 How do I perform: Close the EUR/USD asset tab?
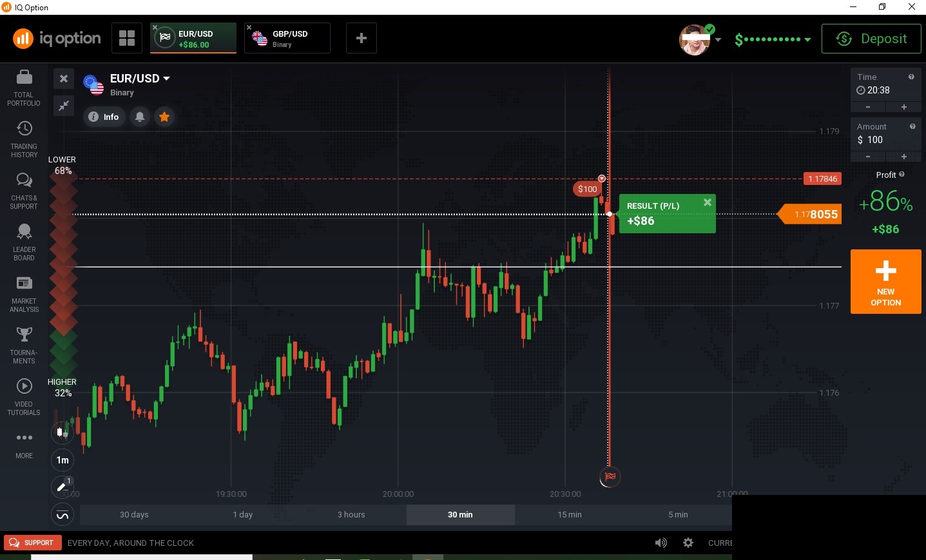pos(155,27)
